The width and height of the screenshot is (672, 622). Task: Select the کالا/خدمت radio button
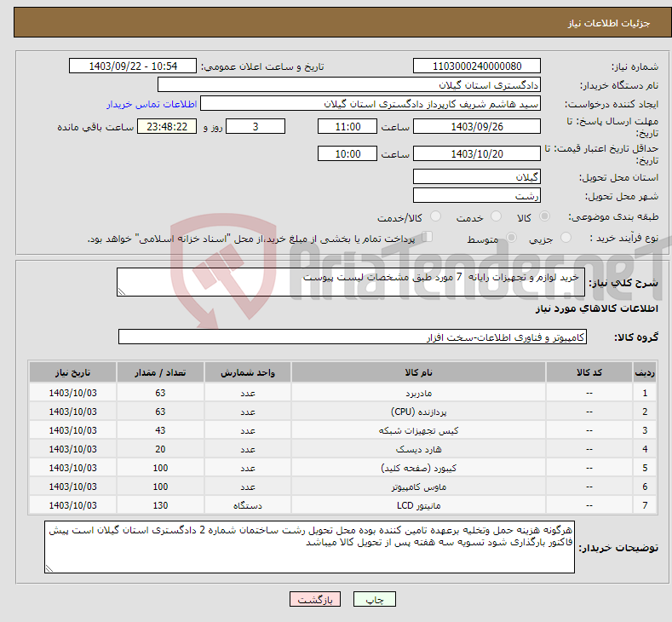click(435, 216)
